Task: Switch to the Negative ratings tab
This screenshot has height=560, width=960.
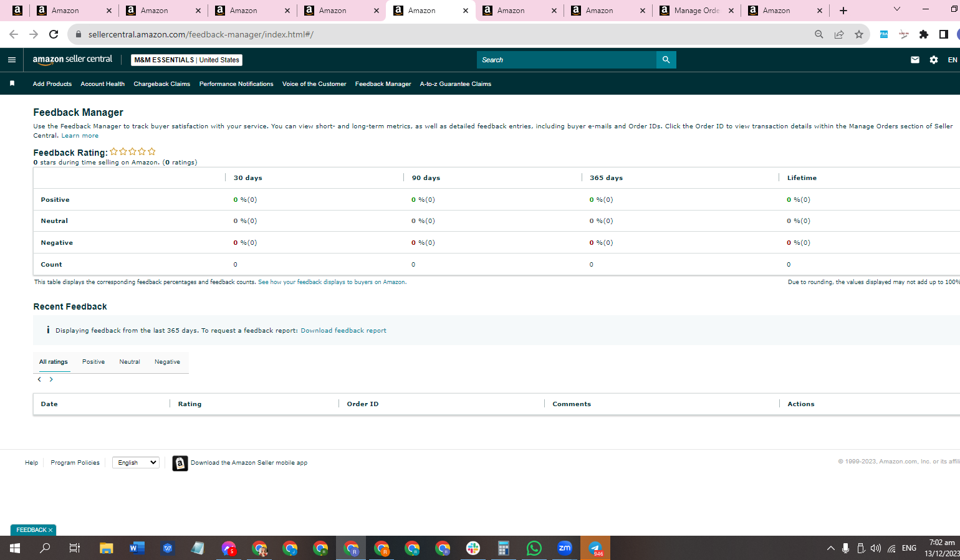Action: point(167,362)
